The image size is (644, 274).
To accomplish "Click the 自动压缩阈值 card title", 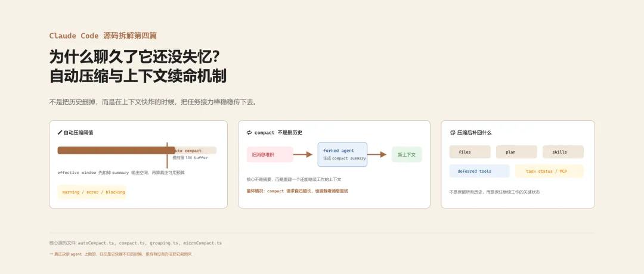I will (x=79, y=133).
